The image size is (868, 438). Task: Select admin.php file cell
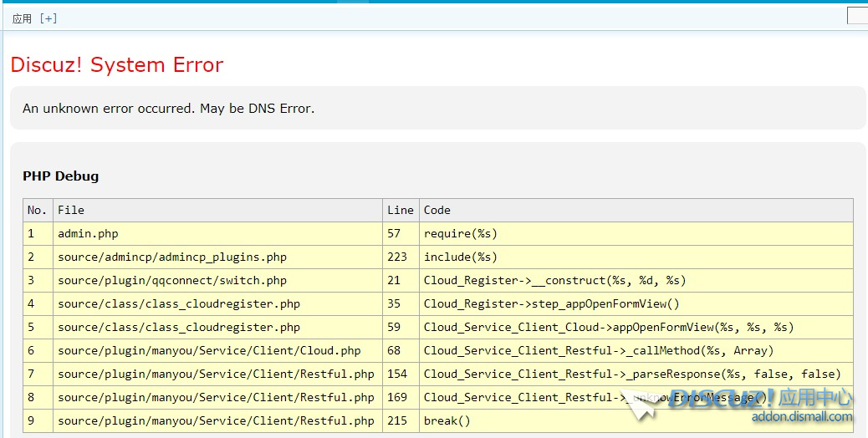click(x=217, y=233)
